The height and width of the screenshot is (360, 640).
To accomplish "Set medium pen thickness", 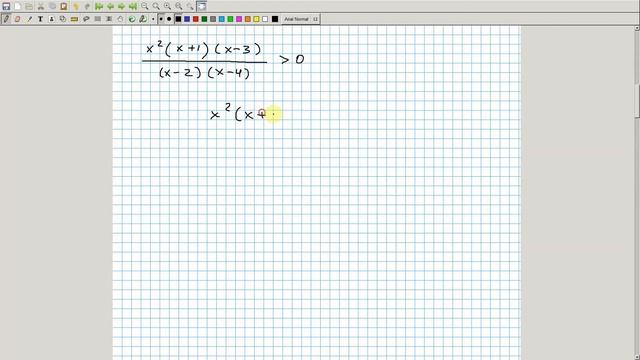I will point(161,19).
